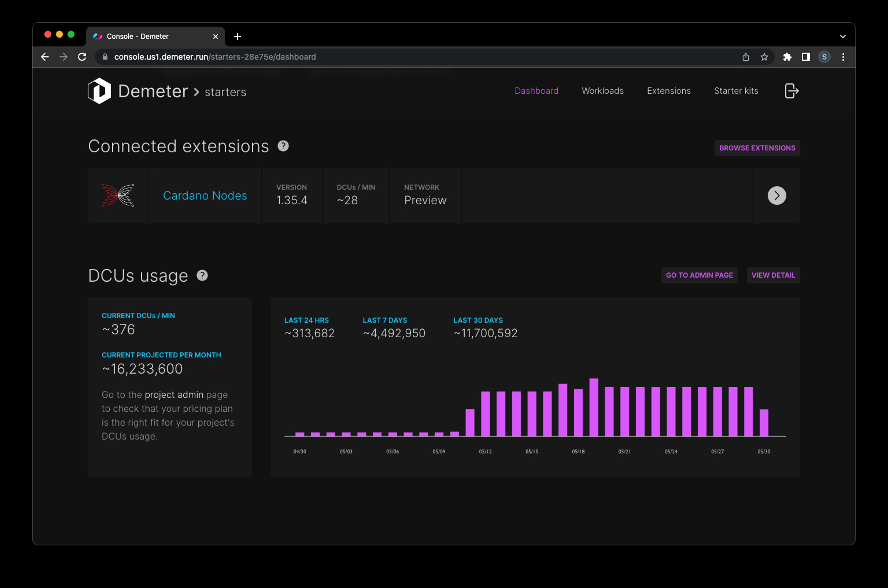Image resolution: width=888 pixels, height=588 pixels.
Task: Open the Starter kits tab
Action: tap(736, 91)
